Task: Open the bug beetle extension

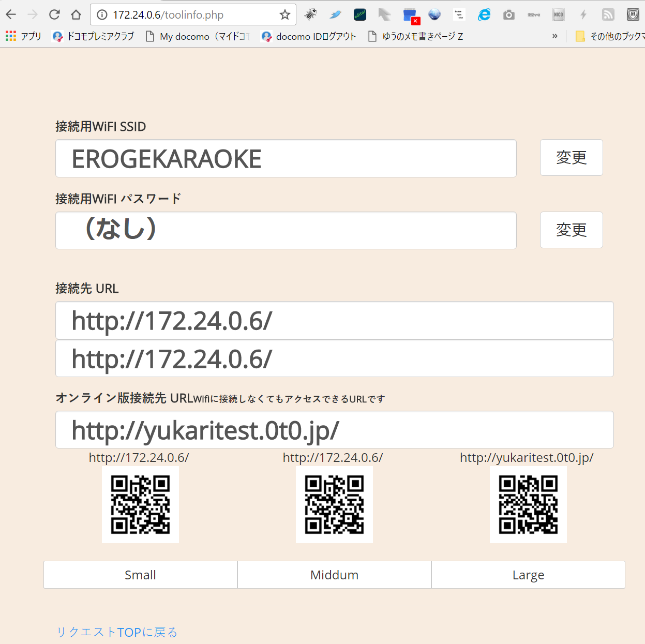Action: click(310, 14)
